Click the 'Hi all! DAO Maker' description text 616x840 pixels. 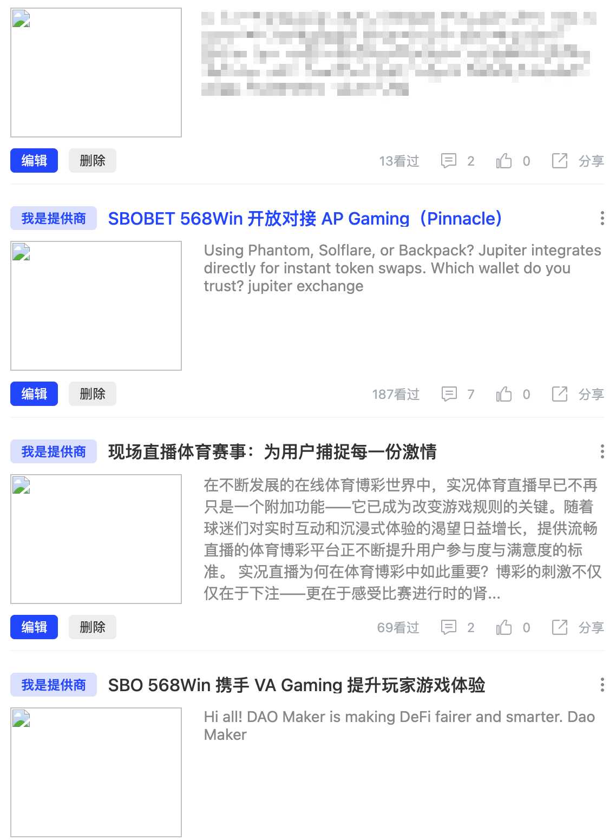pos(399,726)
